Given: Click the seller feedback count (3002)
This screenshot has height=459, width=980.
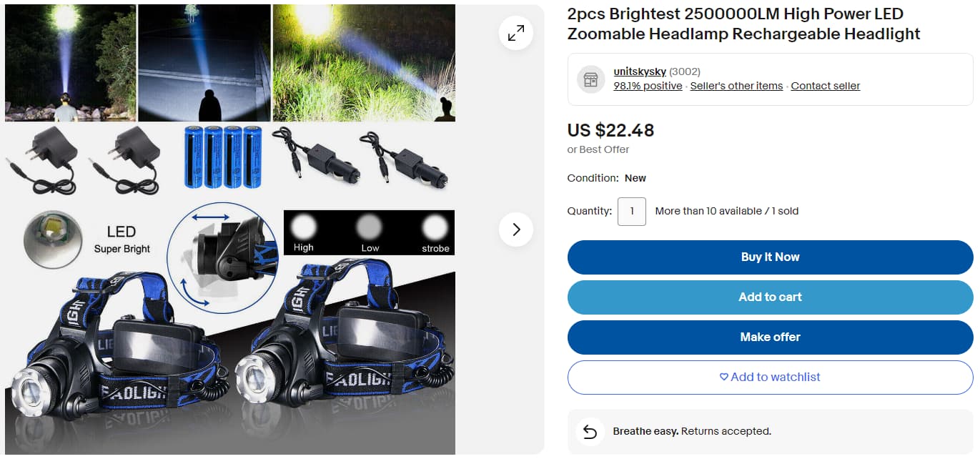Looking at the screenshot, I should (x=685, y=71).
